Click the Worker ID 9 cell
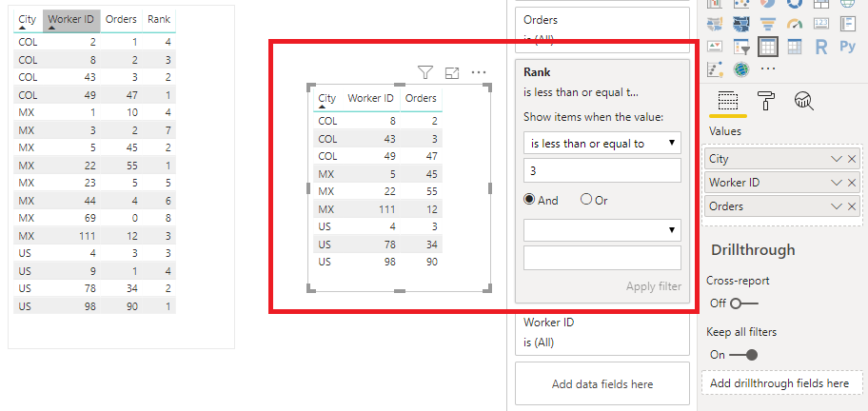This screenshot has height=411, width=868. (x=71, y=271)
